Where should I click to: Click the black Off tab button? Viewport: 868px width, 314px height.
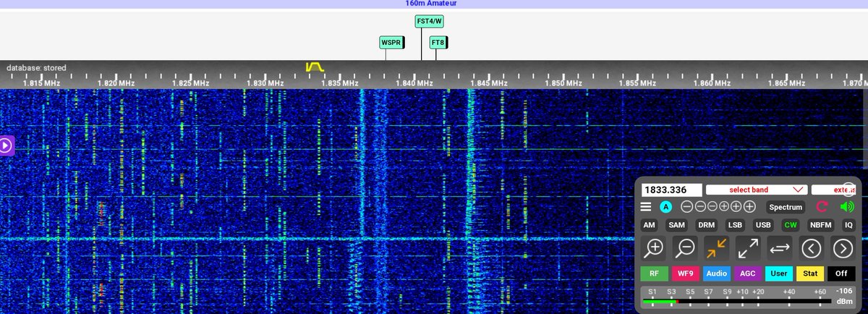click(x=841, y=274)
